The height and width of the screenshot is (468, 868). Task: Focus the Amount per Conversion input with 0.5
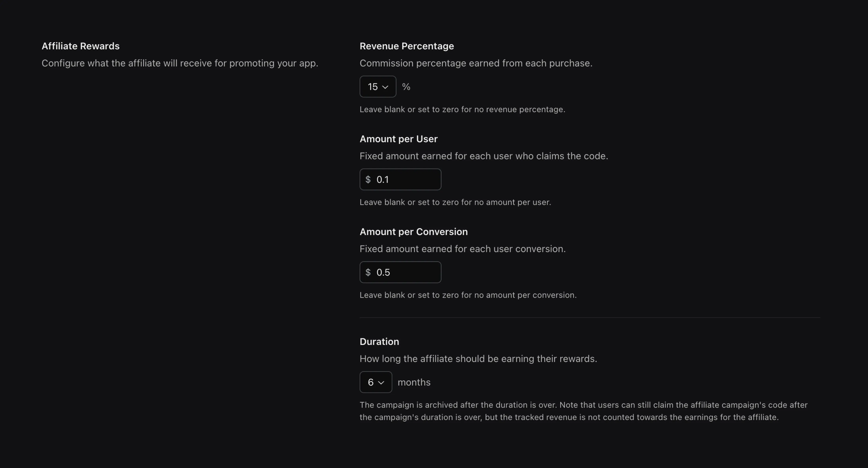tap(406, 272)
